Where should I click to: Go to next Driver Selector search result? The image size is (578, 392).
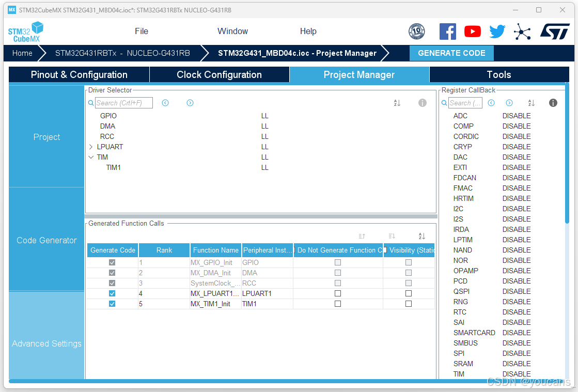[190, 103]
